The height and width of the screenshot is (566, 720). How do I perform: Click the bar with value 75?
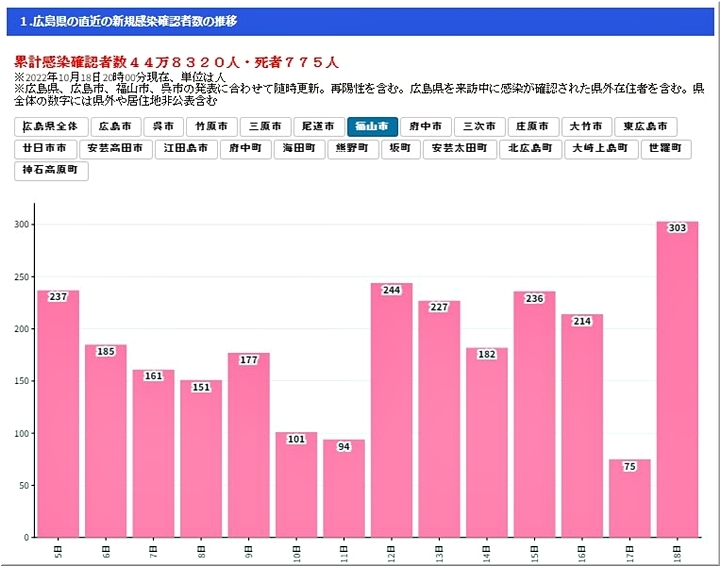pos(629,498)
